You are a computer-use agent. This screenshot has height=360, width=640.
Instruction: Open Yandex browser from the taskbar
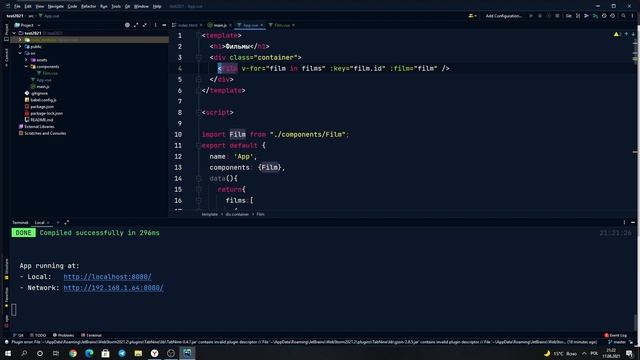point(154,353)
